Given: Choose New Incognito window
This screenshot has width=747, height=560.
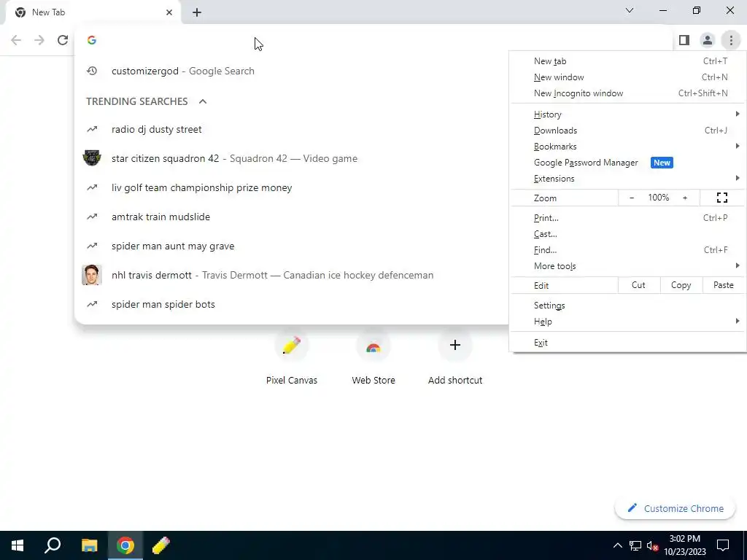Looking at the screenshot, I should pyautogui.click(x=627, y=93).
